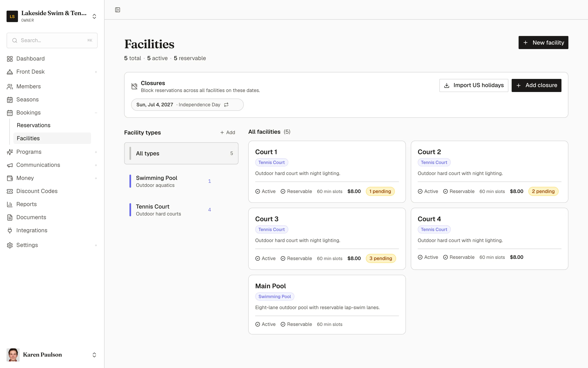Click the Discount Codes ticket icon
Screen dimensions: 588x368
pyautogui.click(x=10, y=191)
